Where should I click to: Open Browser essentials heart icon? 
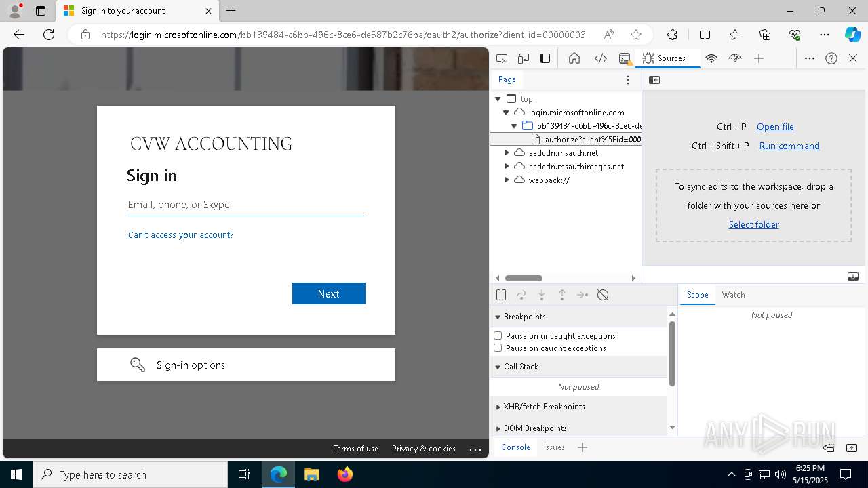coord(795,35)
